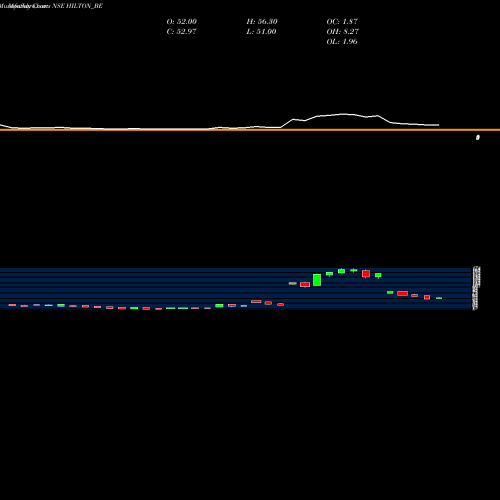This screenshot has height=500, width=500.
Task: Click the large red candle near the chart peak
Action: [366, 274]
